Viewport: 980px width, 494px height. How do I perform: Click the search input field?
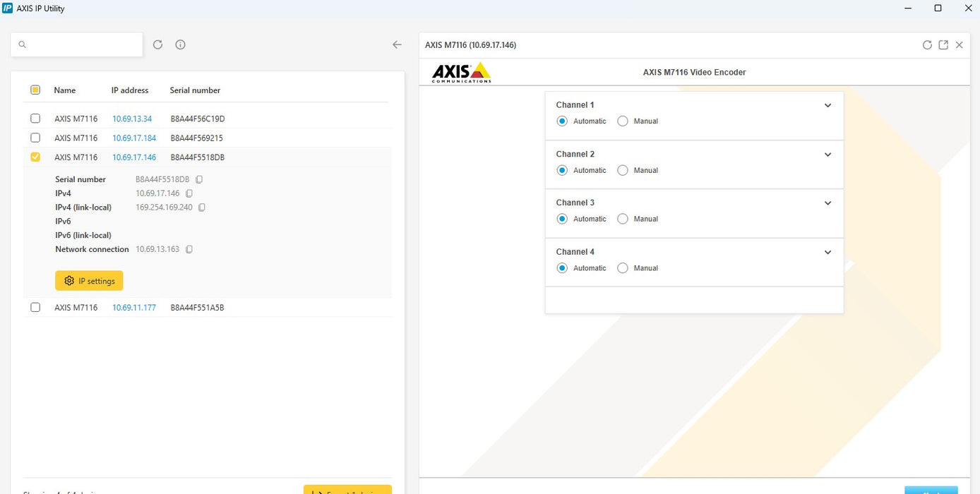(x=76, y=44)
